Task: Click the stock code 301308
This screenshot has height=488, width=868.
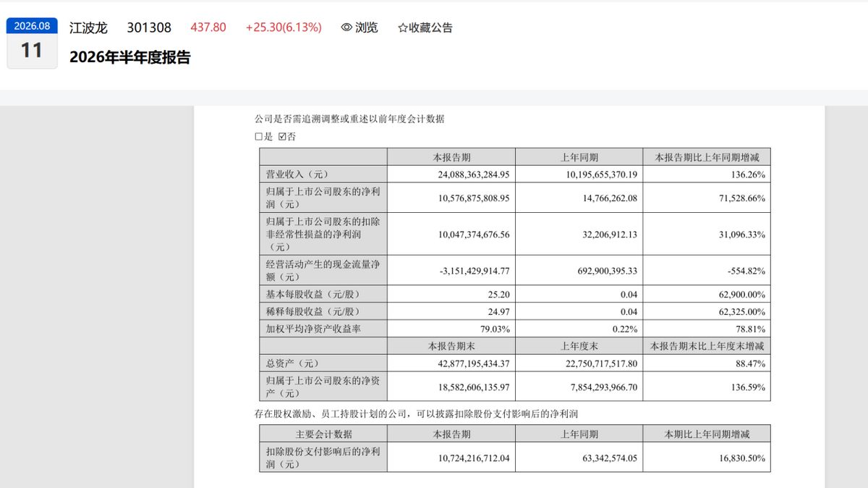Action: tap(149, 28)
